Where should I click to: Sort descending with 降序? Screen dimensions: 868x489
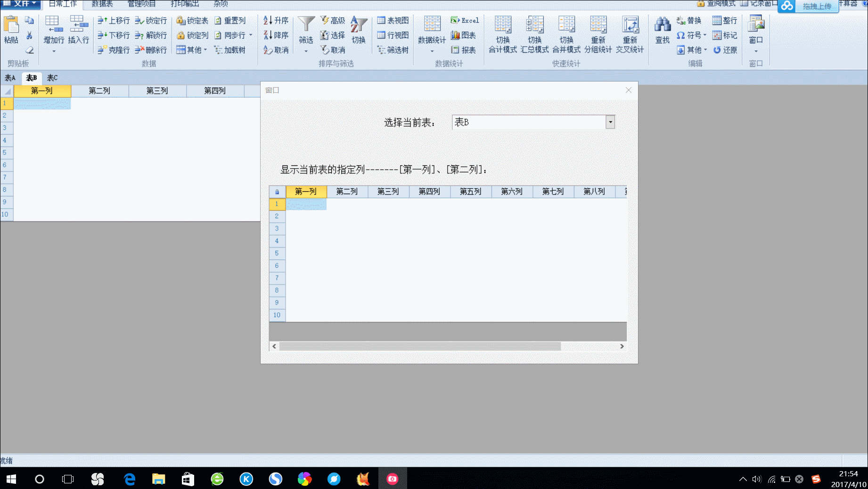tap(276, 35)
